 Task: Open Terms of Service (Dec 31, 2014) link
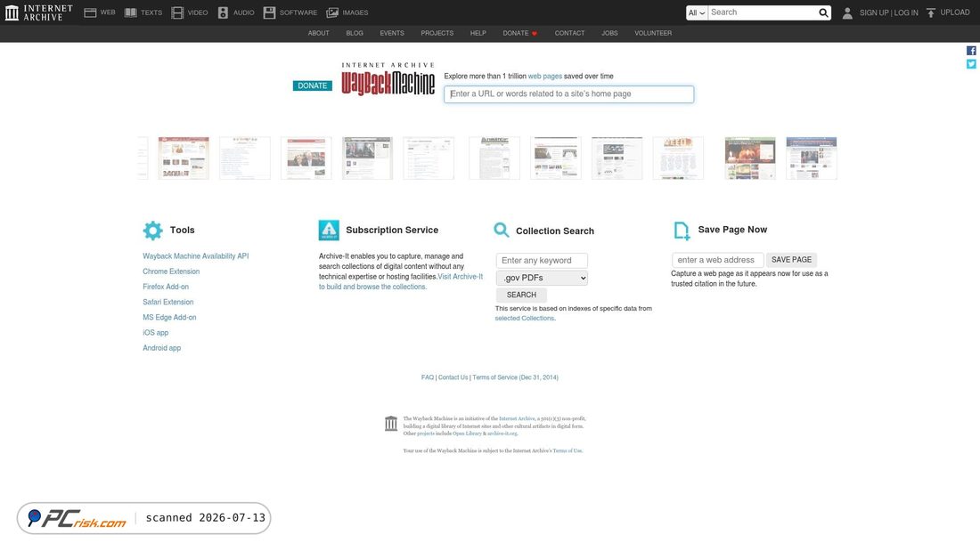[515, 377]
